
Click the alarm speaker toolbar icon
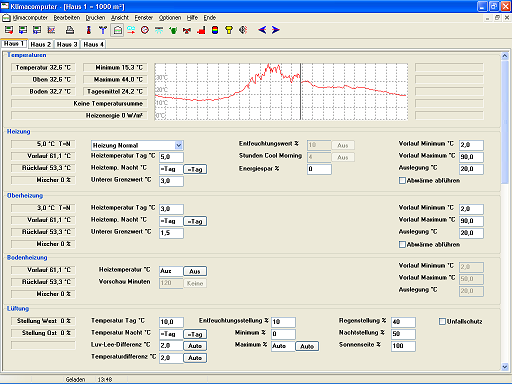point(243,30)
